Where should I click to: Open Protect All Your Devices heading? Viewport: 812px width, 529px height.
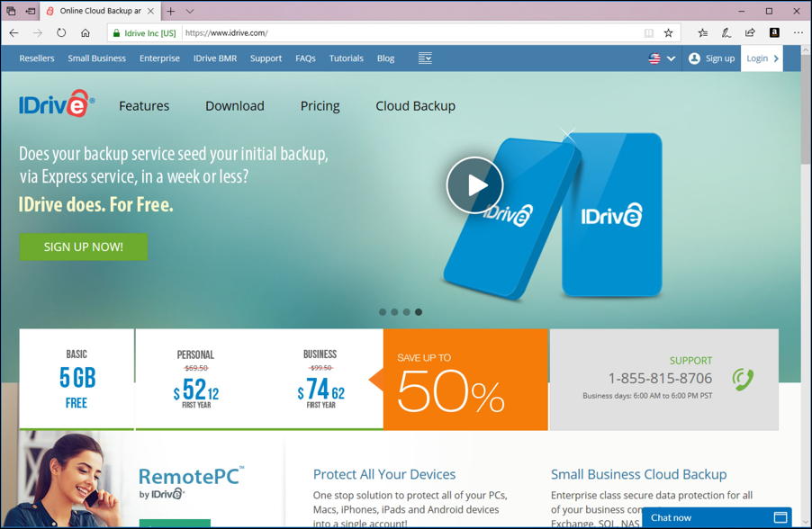[x=384, y=474]
